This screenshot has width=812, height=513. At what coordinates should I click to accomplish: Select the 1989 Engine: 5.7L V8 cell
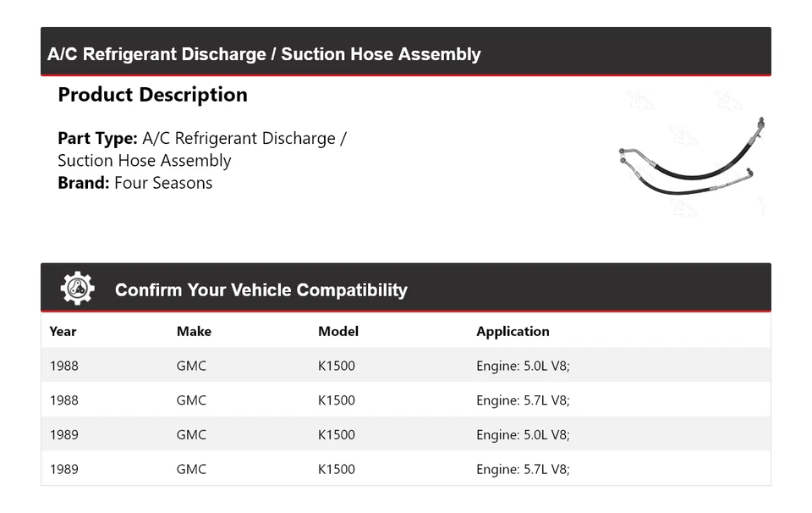coord(523,469)
